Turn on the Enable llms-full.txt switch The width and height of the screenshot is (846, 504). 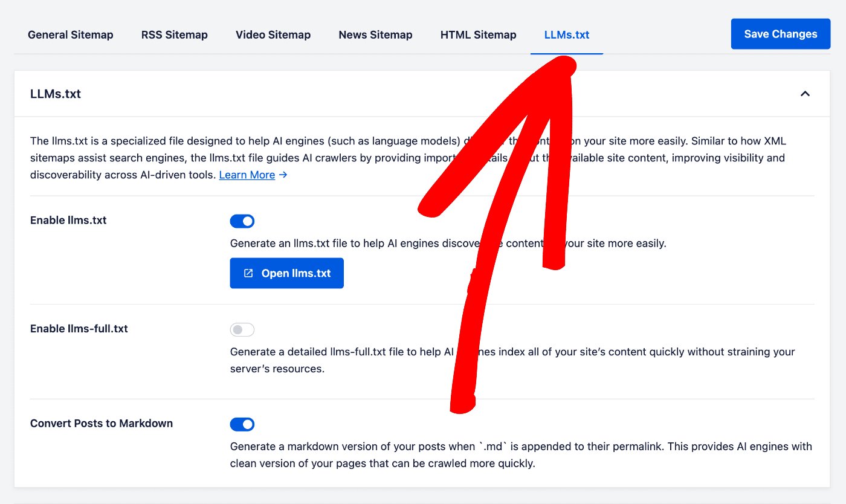click(242, 330)
